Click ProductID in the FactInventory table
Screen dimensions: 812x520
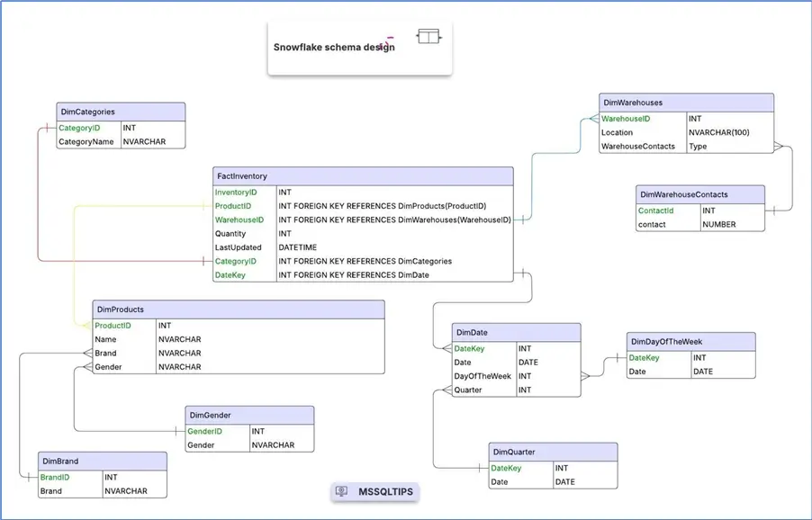[233, 206]
